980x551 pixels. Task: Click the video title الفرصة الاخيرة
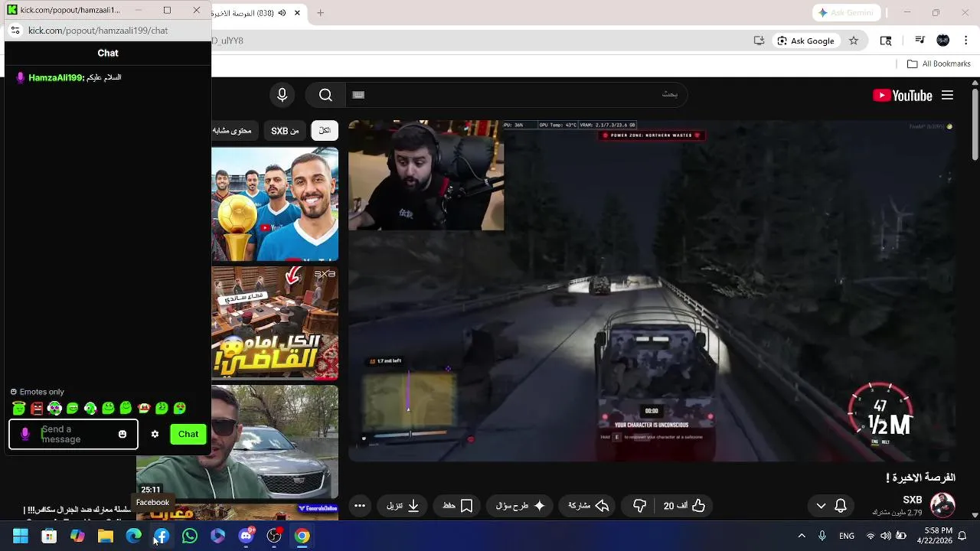click(921, 478)
